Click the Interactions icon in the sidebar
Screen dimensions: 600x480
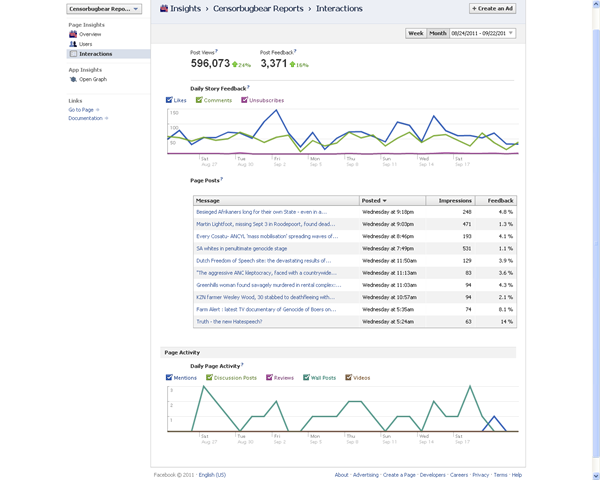[x=73, y=54]
